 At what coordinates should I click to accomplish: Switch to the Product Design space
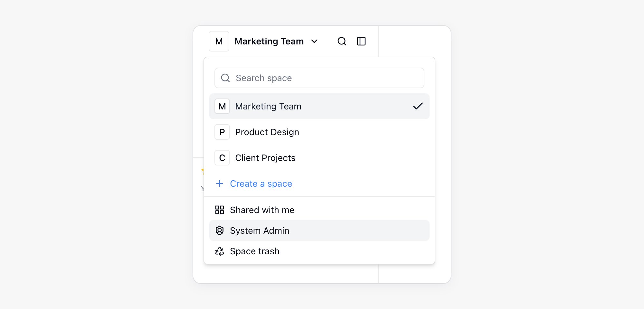[x=319, y=132]
